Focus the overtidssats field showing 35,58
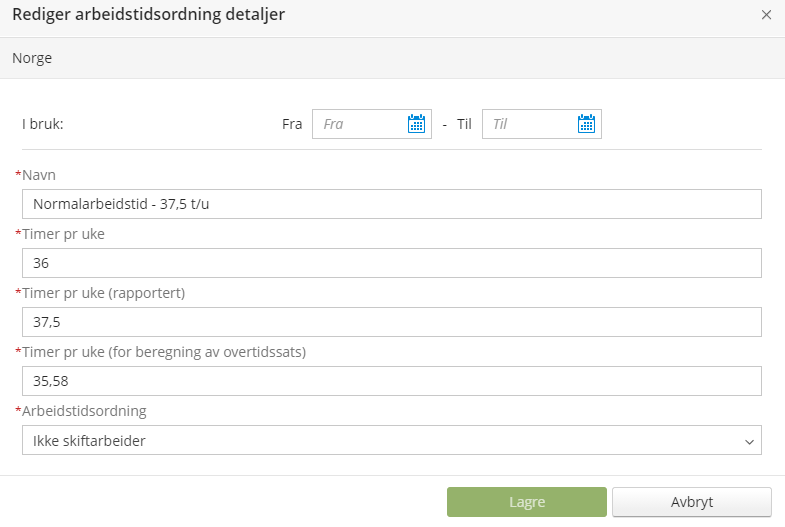This screenshot has height=527, width=785. tap(391, 381)
